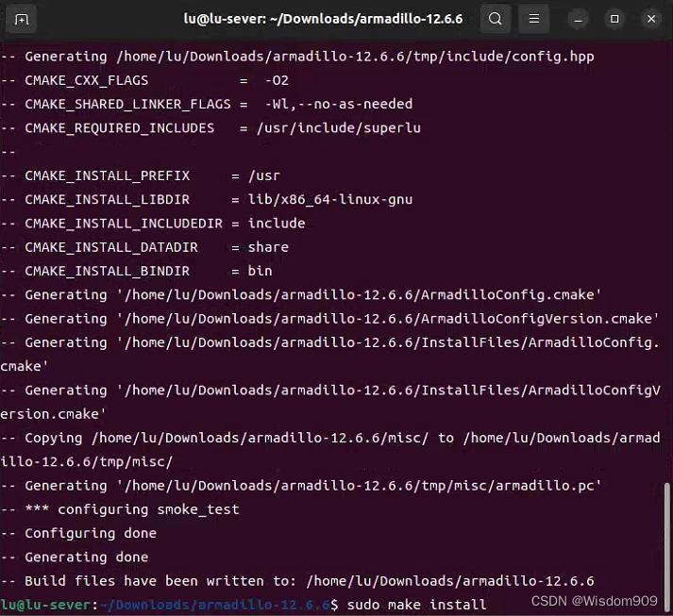Click the lu@lu-sever prompt text

[45, 605]
